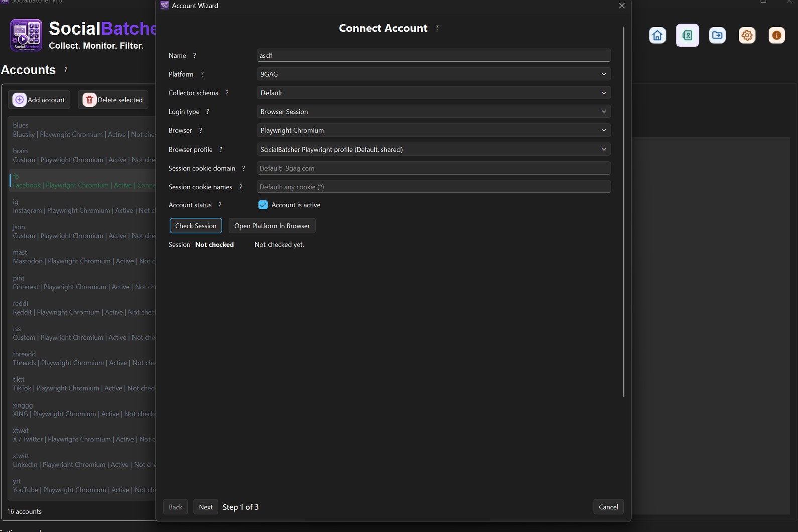Click Open Platform In Browser button
This screenshot has width=798, height=532.
272,226
